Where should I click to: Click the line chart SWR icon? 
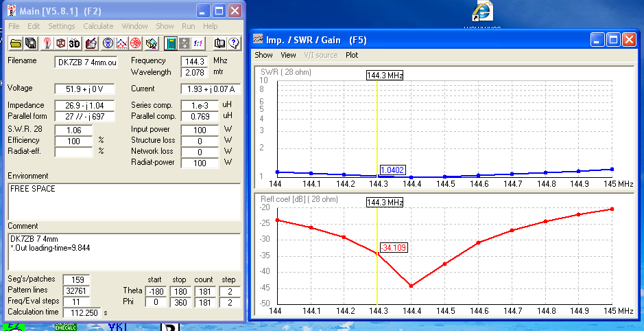[x=121, y=43]
